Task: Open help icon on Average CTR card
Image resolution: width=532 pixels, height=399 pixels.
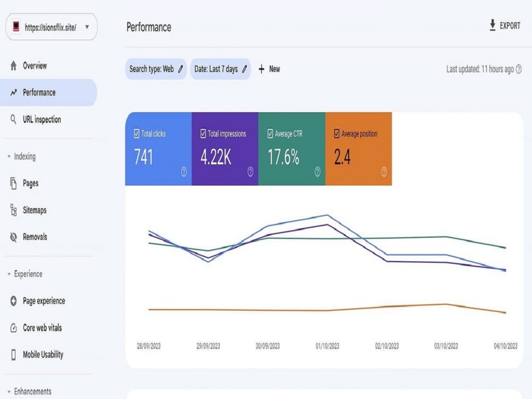Action: (317, 172)
